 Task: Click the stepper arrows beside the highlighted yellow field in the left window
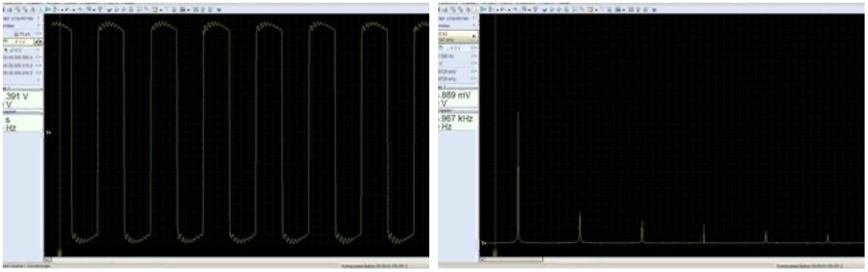pos(38,41)
